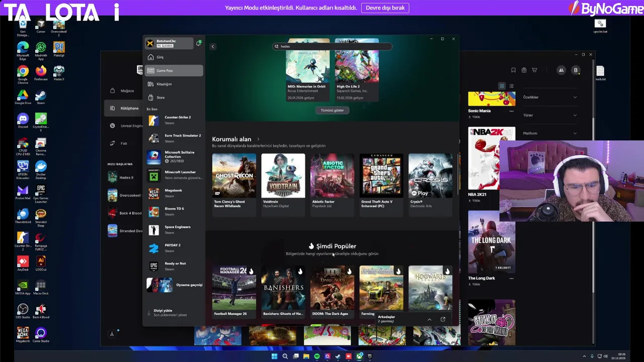
Task: Open Epic friends icon
Action: pos(561,70)
